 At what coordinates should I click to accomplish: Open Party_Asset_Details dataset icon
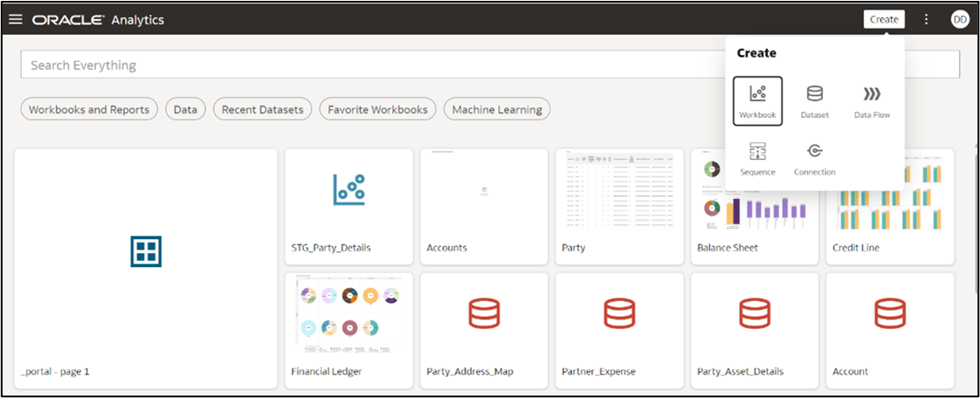755,313
